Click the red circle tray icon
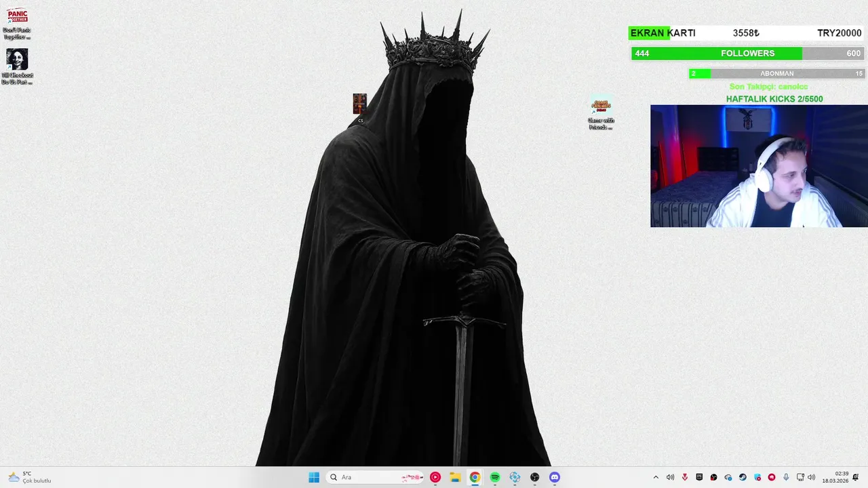Viewport: 868px width, 488px height. pos(772,477)
